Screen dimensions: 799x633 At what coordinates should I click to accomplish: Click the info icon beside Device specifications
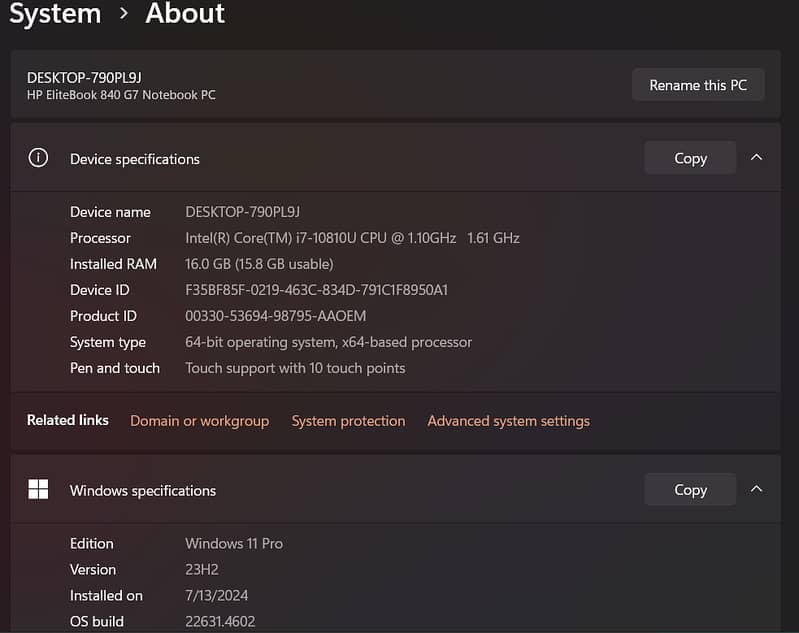coord(38,158)
